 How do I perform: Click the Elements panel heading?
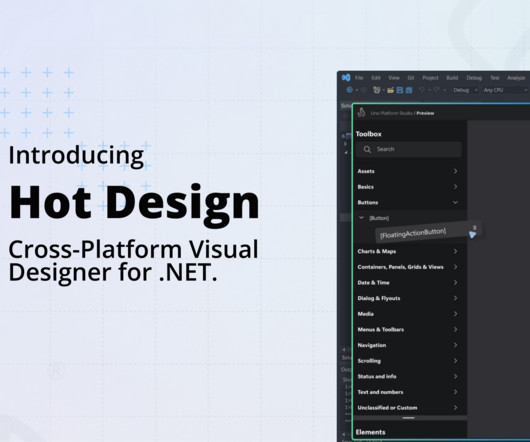370,432
